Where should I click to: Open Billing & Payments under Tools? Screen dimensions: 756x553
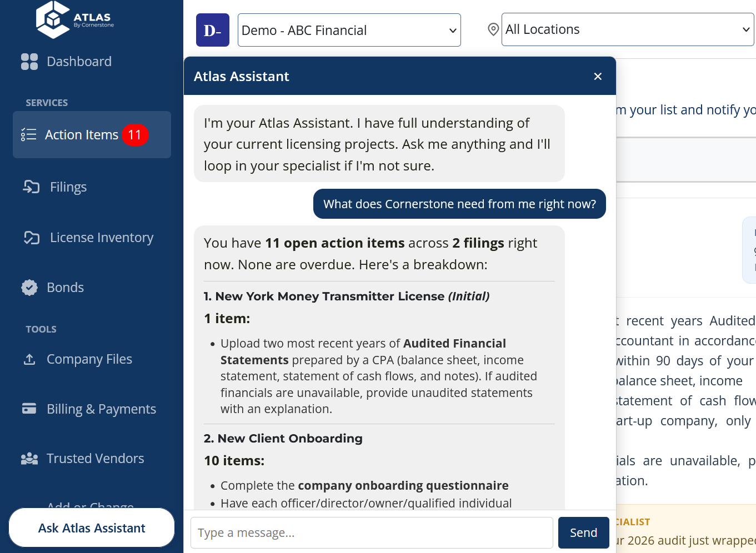coord(102,409)
